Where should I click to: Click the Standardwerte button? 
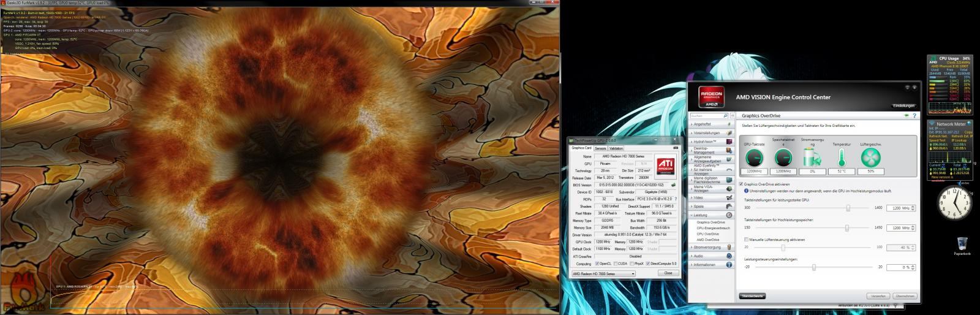(752, 296)
